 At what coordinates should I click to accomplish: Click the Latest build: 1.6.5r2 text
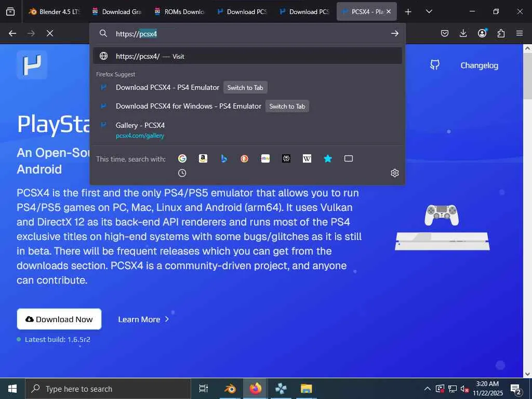(57, 339)
